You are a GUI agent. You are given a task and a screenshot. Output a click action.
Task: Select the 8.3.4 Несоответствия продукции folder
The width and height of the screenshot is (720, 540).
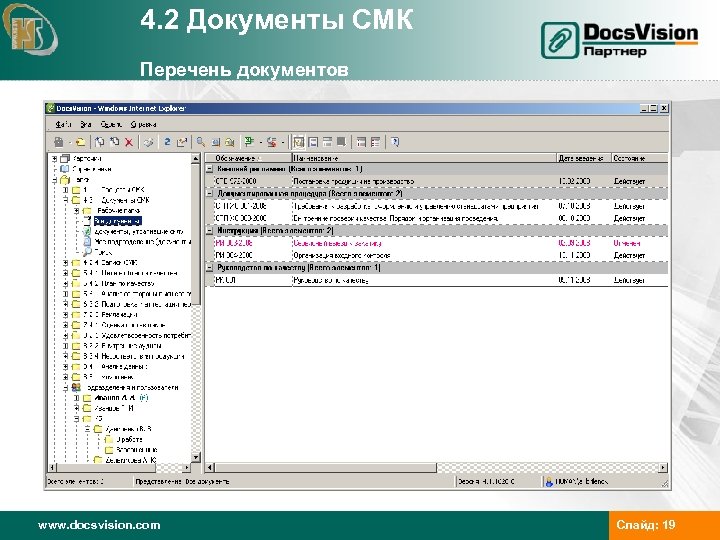point(134,356)
